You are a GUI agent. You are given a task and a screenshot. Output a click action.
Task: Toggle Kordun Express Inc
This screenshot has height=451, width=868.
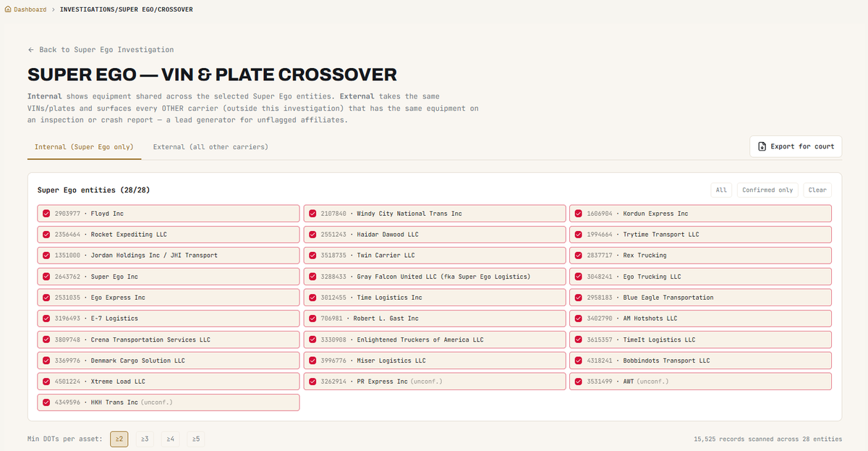point(700,214)
